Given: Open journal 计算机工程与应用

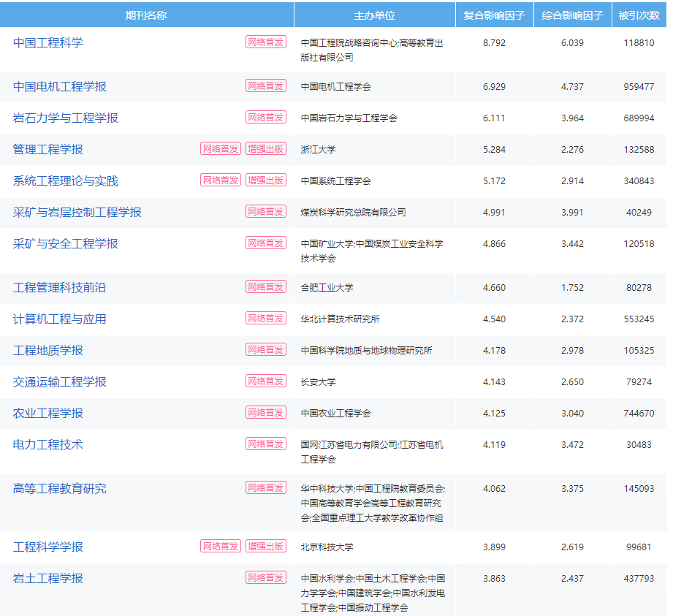Looking at the screenshot, I should (x=60, y=319).
